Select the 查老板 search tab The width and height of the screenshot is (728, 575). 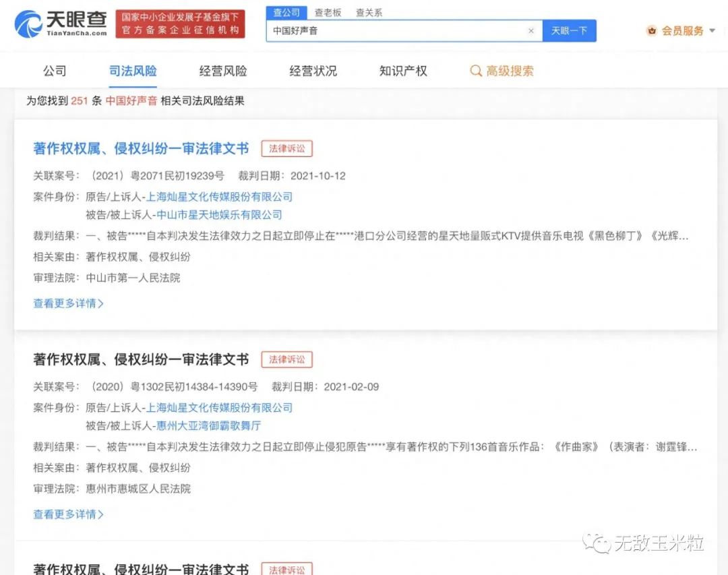[328, 13]
